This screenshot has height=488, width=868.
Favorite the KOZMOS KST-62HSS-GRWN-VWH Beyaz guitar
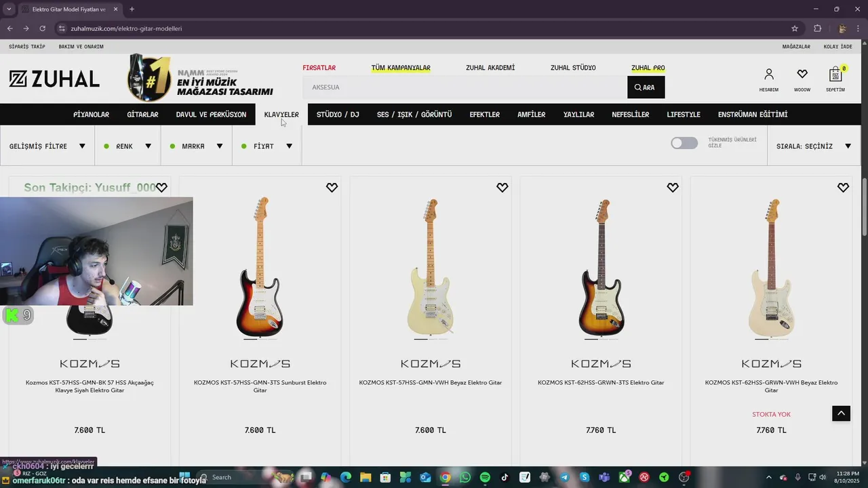coord(843,187)
